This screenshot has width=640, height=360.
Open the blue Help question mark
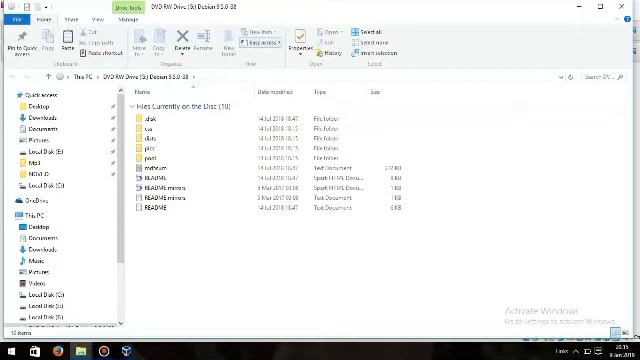(627, 19)
